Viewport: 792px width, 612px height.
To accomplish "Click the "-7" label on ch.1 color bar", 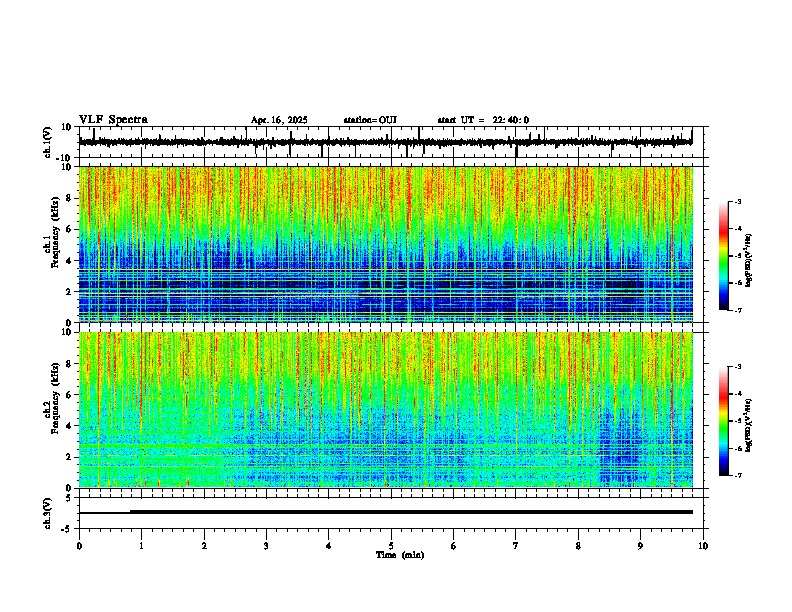I will point(738,311).
